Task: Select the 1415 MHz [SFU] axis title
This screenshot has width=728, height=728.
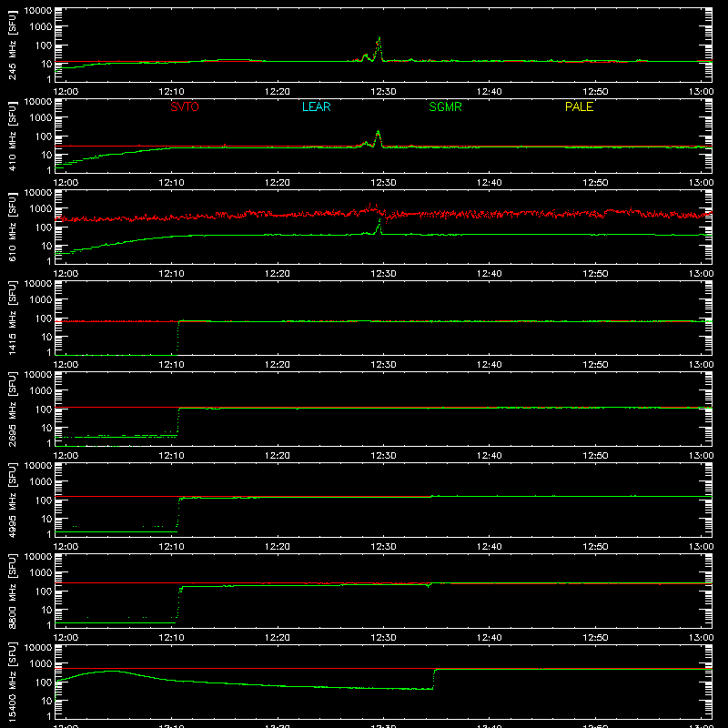Action: (x=12, y=318)
